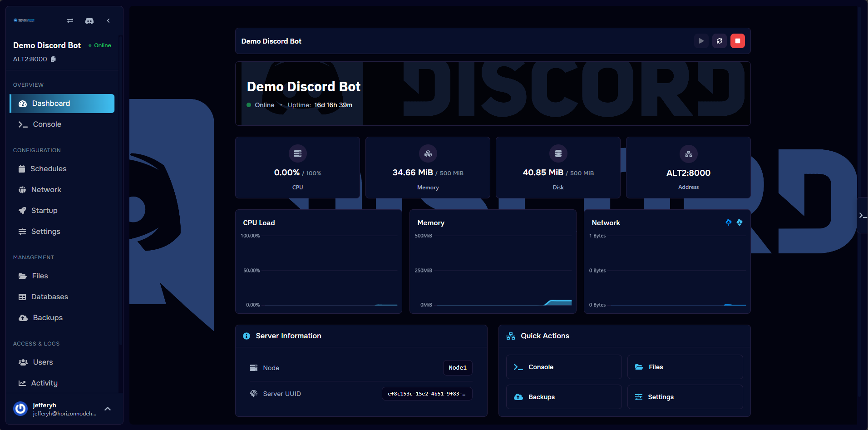The width and height of the screenshot is (868, 430).
Task: Click the Network traffic chart
Action: click(667, 262)
